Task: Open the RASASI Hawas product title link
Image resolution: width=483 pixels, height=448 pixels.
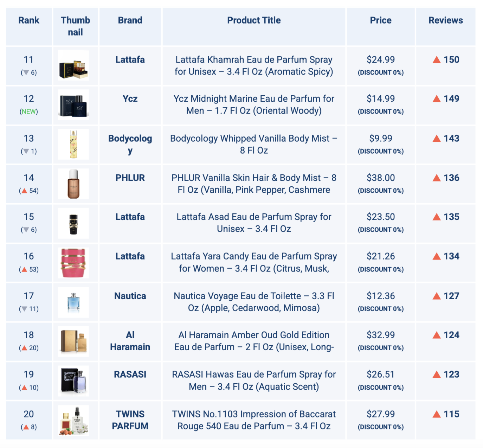Action: pyautogui.click(x=254, y=380)
